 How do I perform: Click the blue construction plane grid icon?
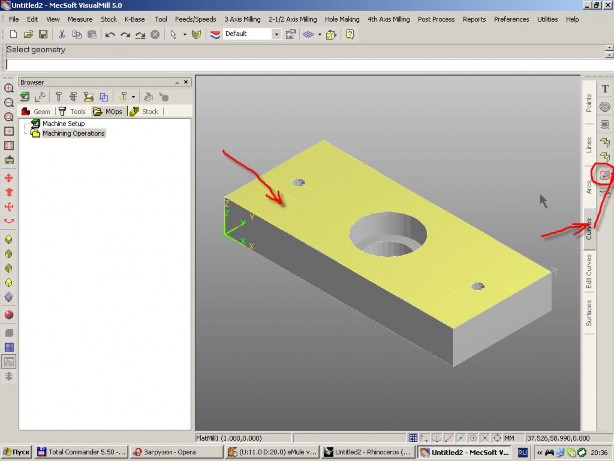[309, 34]
